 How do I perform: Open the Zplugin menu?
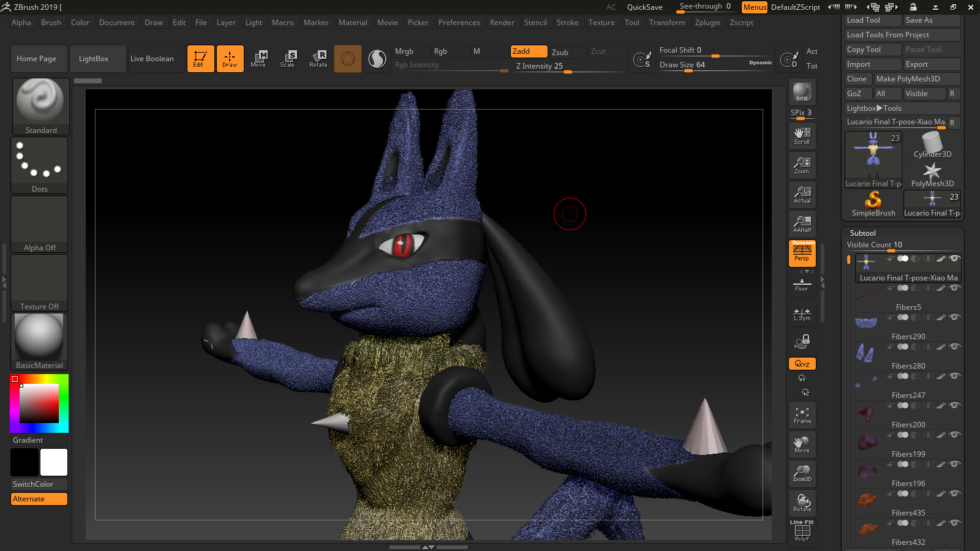708,22
